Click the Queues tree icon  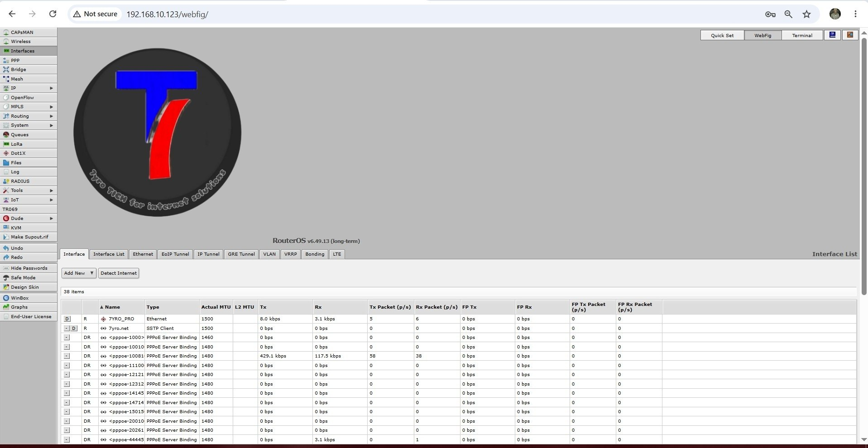tap(6, 135)
